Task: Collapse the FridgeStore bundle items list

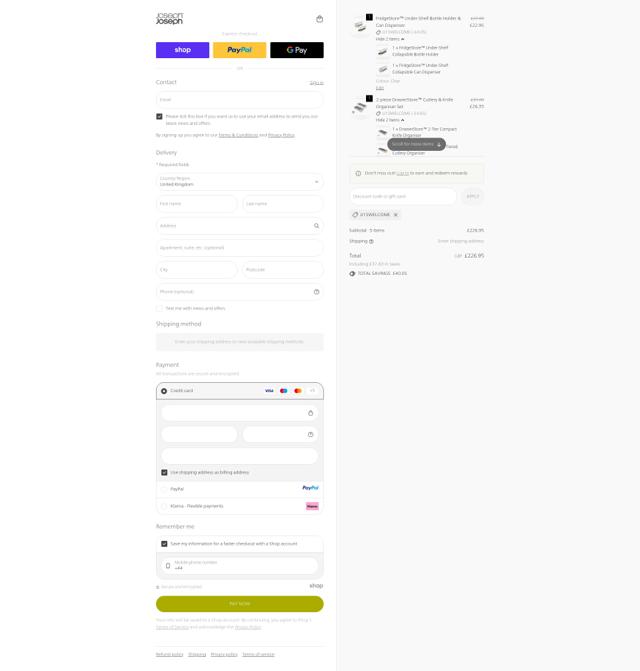Action: (x=390, y=39)
